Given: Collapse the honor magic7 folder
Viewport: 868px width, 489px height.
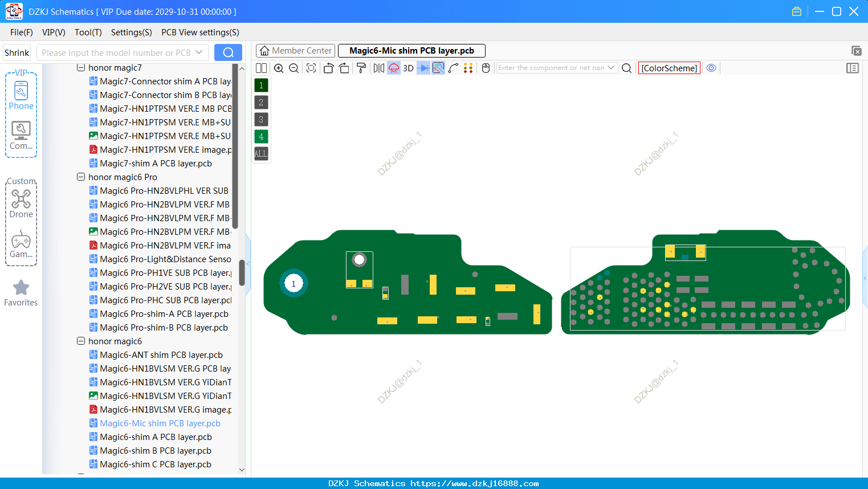Looking at the screenshot, I should tap(81, 68).
